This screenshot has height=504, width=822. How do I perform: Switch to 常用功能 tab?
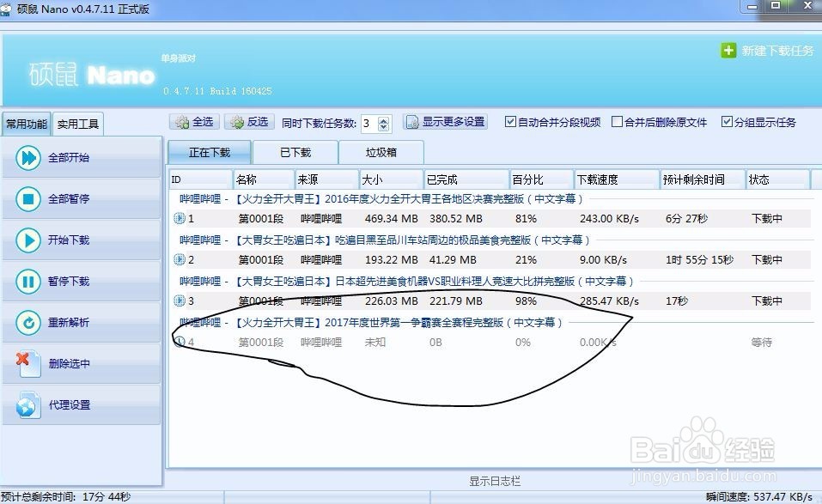[x=27, y=124]
